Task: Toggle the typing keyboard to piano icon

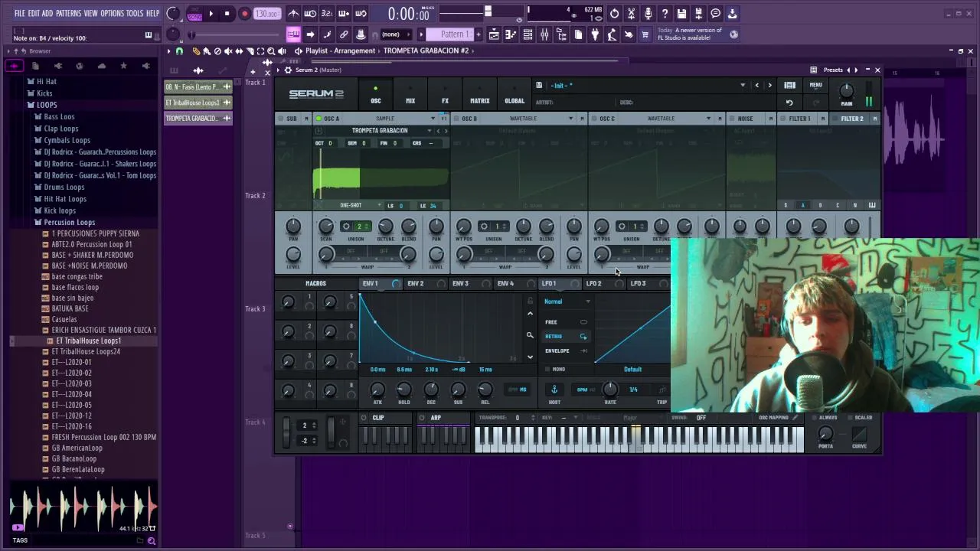Action: click(293, 34)
